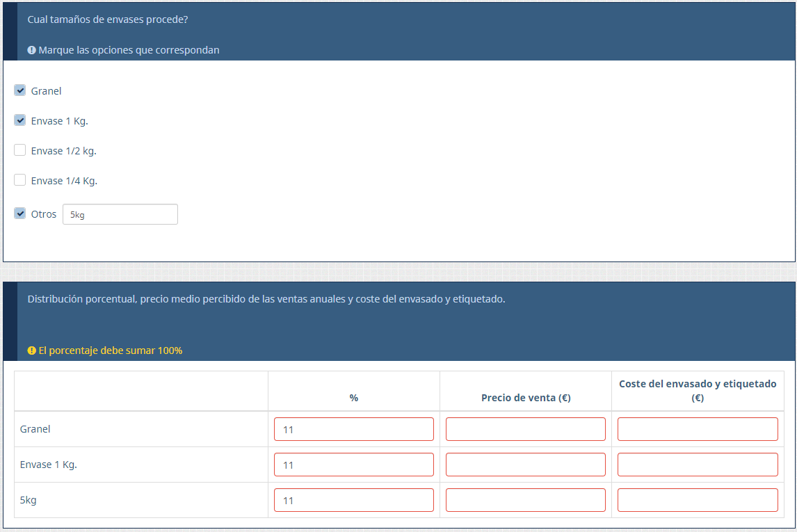This screenshot has height=532, width=797.
Task: Focus the 5kg percentage input field
Action: (x=353, y=500)
